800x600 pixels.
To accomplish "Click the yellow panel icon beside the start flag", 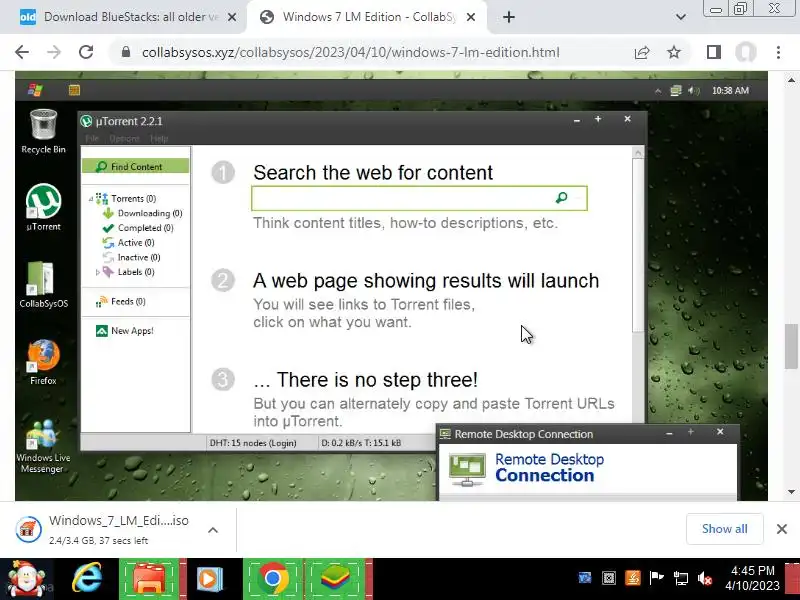I will [74, 90].
